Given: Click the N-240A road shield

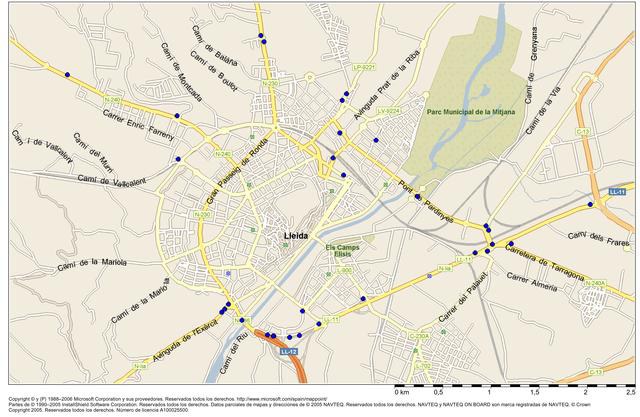Looking at the screenshot, I should [596, 283].
